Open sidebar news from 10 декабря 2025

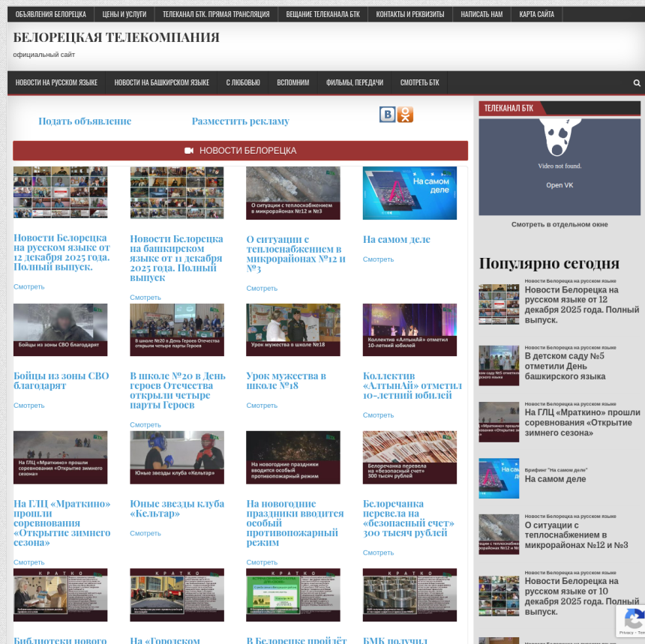tap(582, 596)
